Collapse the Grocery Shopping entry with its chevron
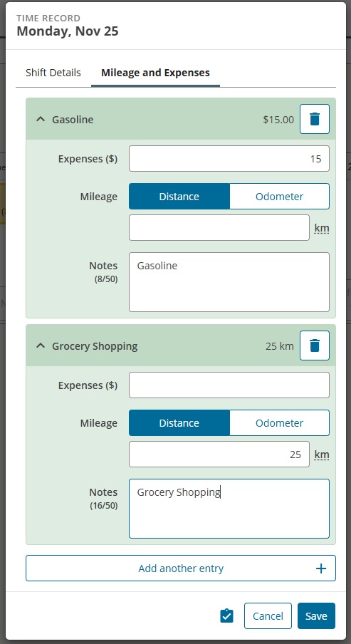This screenshot has height=644, width=351. 41,346
